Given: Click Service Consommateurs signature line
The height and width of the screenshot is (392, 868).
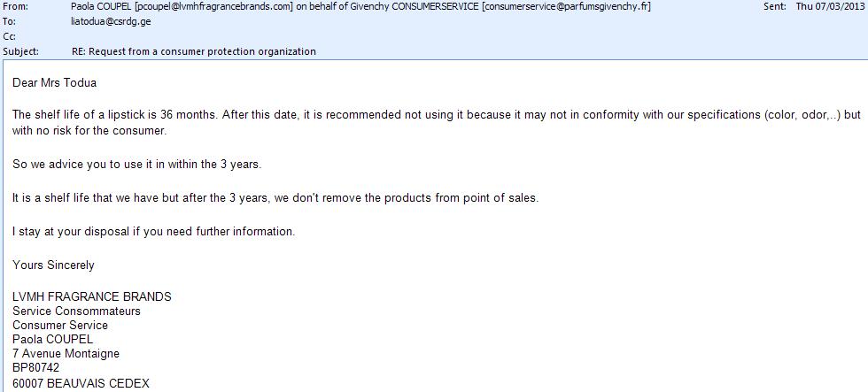Looking at the screenshot, I should 76,311.
